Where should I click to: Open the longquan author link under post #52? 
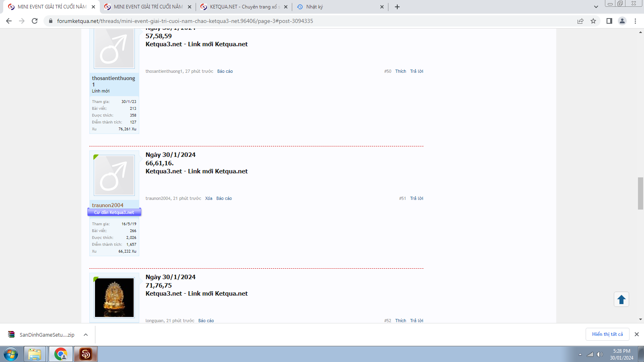pyautogui.click(x=155, y=321)
